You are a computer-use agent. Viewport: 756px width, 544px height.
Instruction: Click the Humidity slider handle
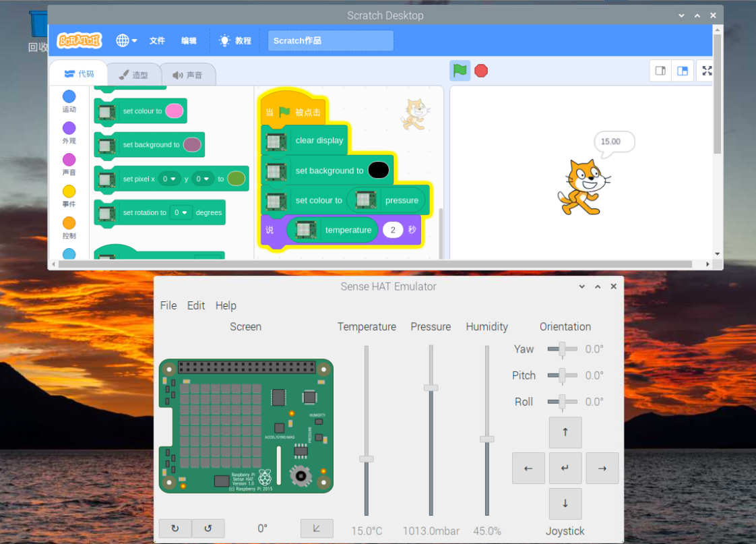coord(487,440)
